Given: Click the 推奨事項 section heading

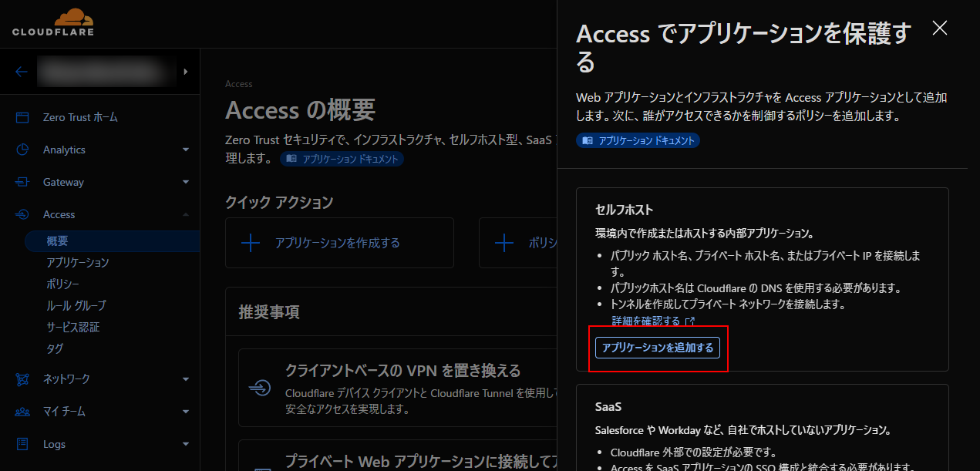Looking at the screenshot, I should (x=269, y=311).
